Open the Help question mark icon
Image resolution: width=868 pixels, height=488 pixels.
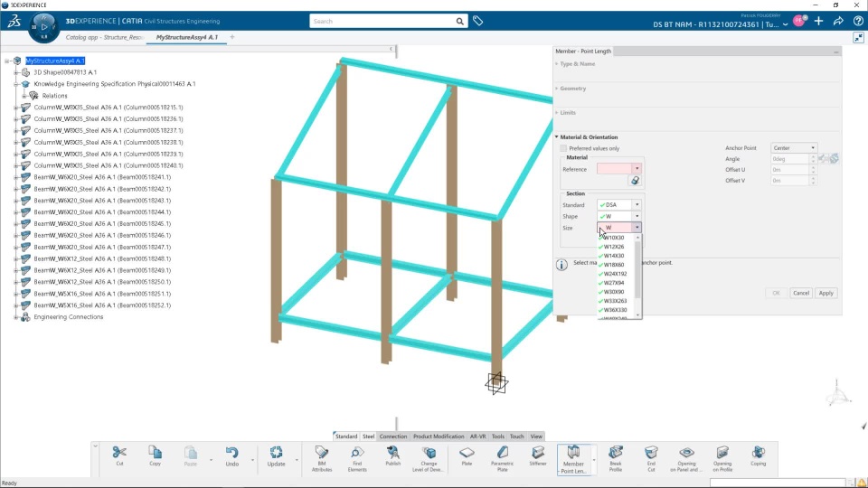pyautogui.click(x=858, y=21)
